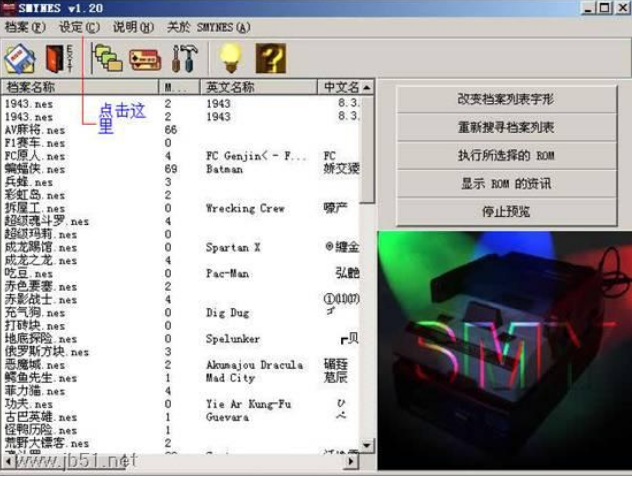This screenshot has height=478, width=632.
Task: Click the open ROM disk icon
Action: click(x=19, y=59)
